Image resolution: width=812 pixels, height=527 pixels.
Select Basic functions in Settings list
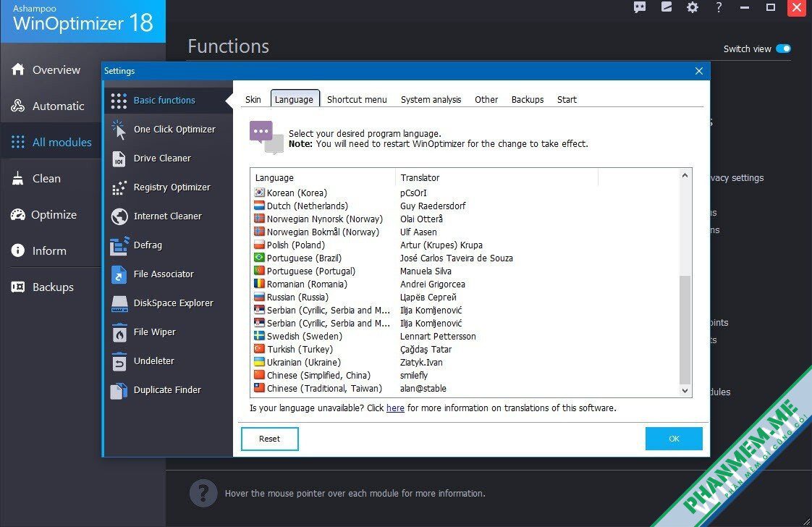click(x=169, y=100)
